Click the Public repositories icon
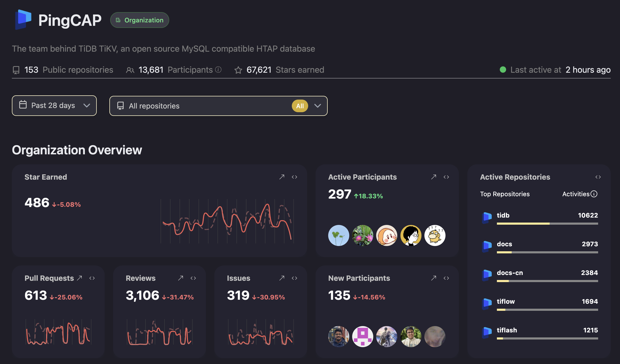 click(16, 70)
